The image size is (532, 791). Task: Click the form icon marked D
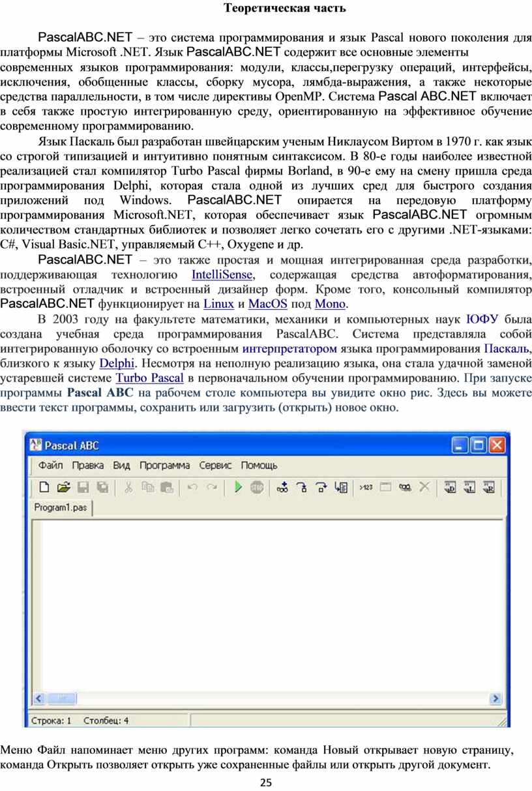(449, 487)
